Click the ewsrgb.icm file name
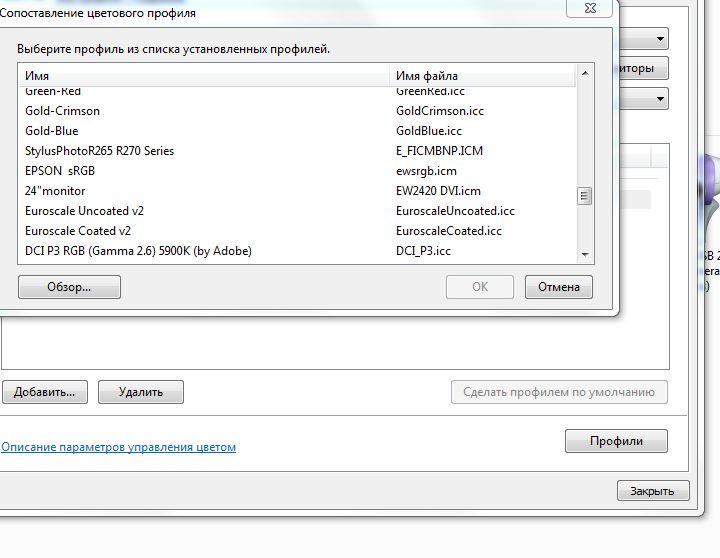The width and height of the screenshot is (720, 558). [426, 171]
